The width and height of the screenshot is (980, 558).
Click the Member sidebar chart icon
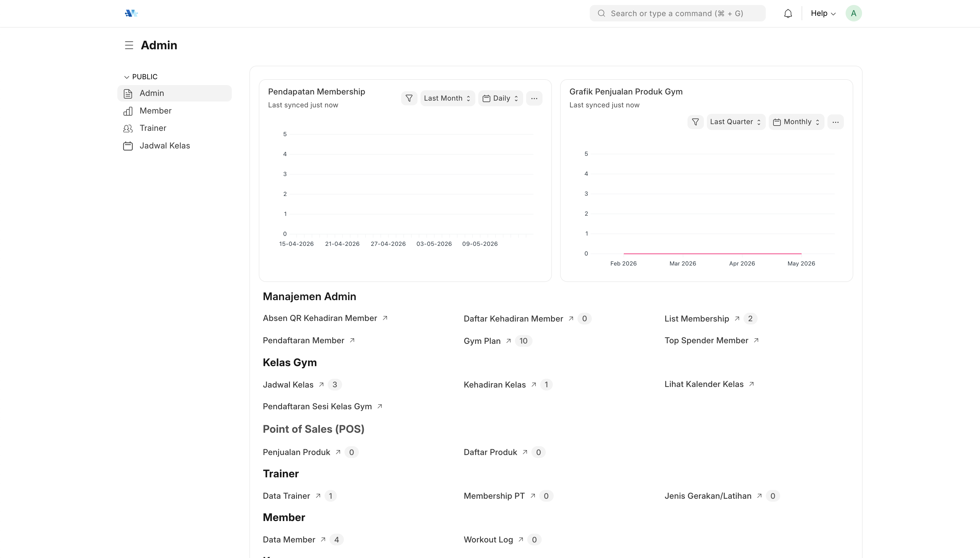coord(128,111)
